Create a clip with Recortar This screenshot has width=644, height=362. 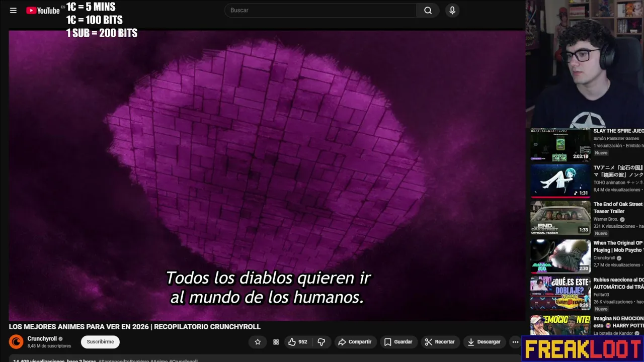click(440, 342)
